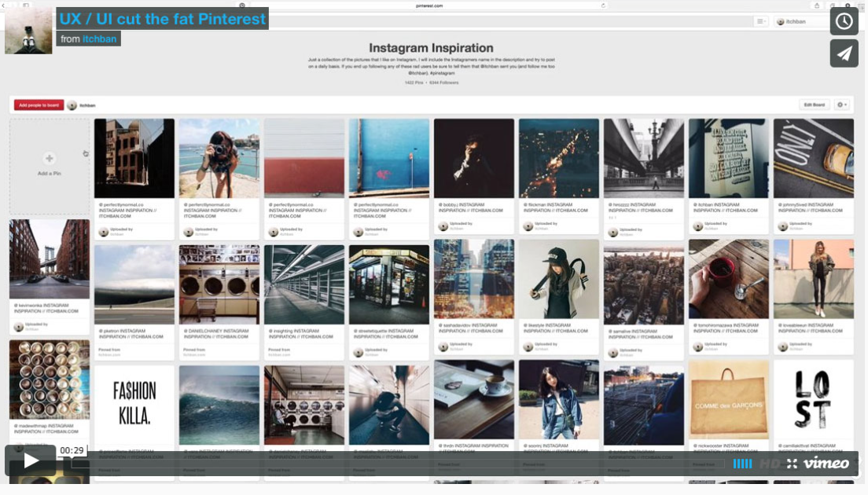Share video with paper plane icon
Viewport: 868px width, 495px height.
coord(844,53)
